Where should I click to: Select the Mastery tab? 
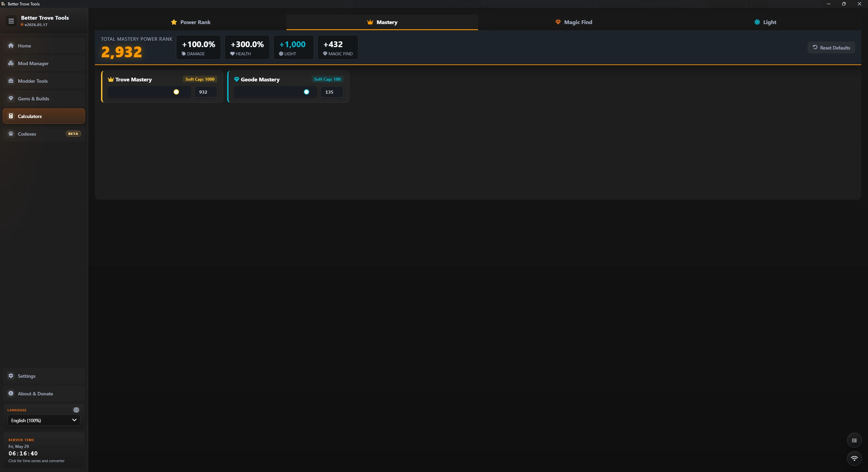[x=382, y=22]
